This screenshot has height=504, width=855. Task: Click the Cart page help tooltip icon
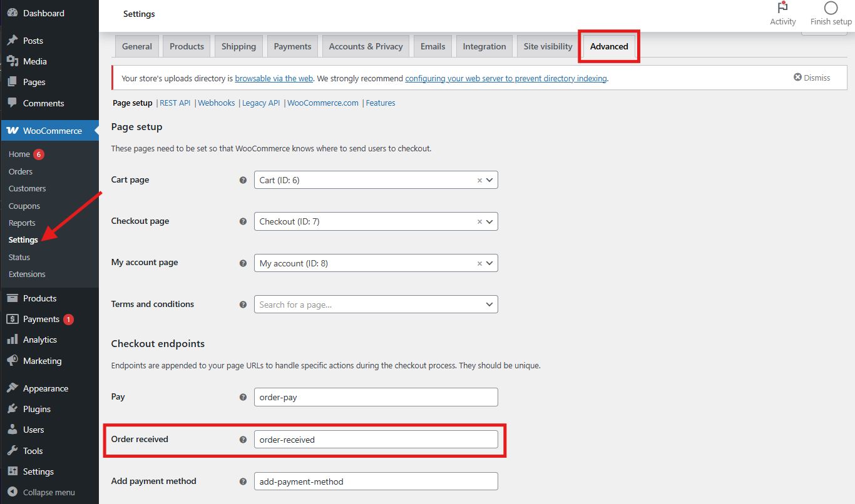[x=243, y=180]
